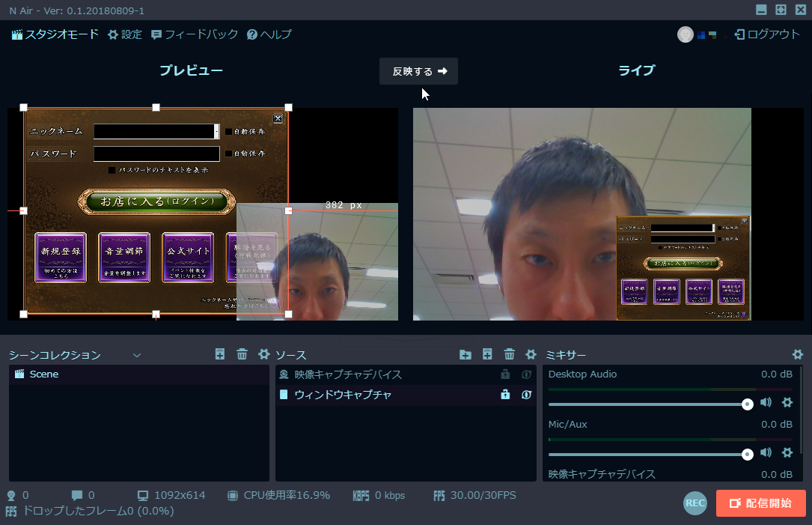Start streaming with 配信開始 button
The height and width of the screenshot is (525, 812).
[760, 503]
